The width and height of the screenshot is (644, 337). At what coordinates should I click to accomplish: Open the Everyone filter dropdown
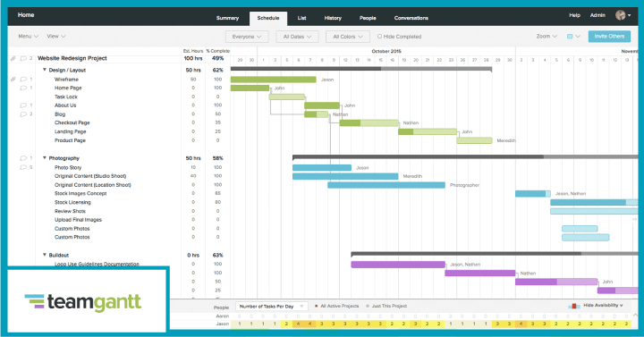[x=247, y=37]
